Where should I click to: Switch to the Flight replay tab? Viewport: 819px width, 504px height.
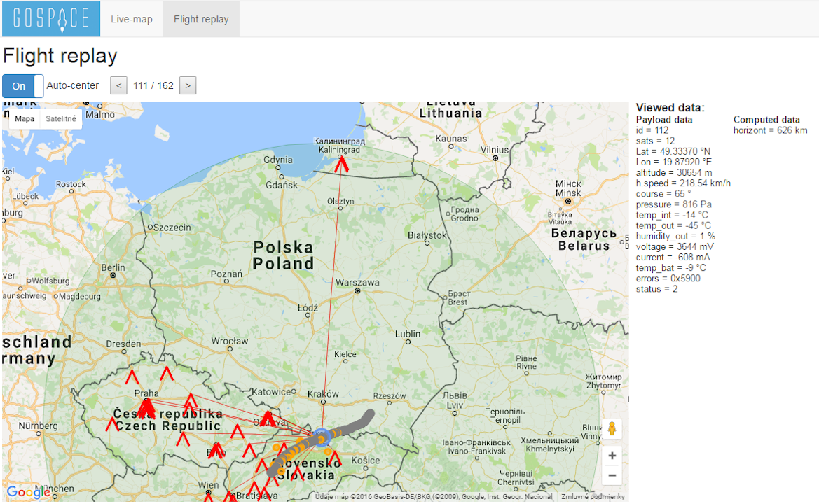point(201,19)
